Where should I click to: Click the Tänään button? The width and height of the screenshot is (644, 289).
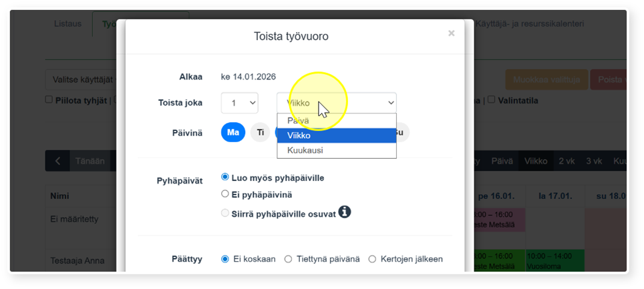point(90,161)
